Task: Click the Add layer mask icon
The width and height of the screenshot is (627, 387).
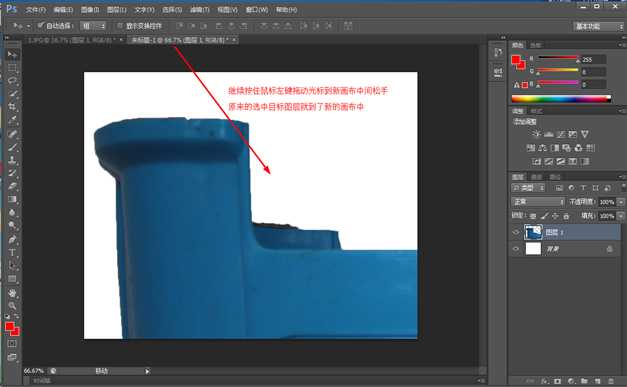Action: coord(557,381)
